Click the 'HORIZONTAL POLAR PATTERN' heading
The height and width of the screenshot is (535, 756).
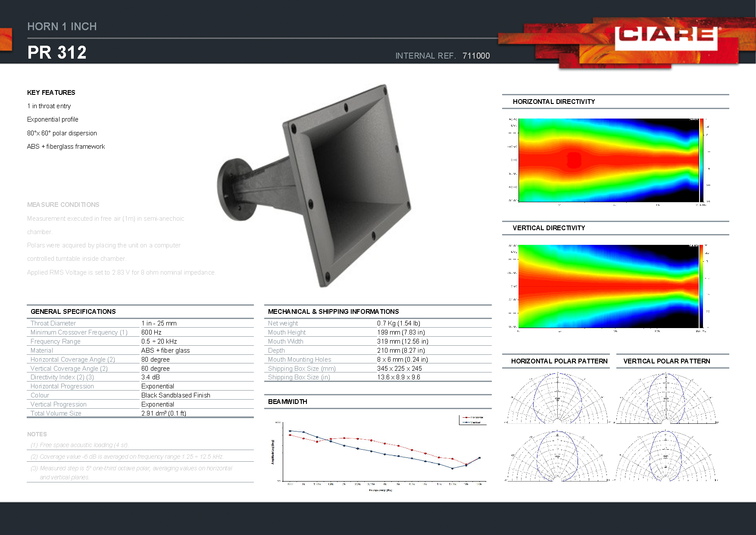pos(559,361)
